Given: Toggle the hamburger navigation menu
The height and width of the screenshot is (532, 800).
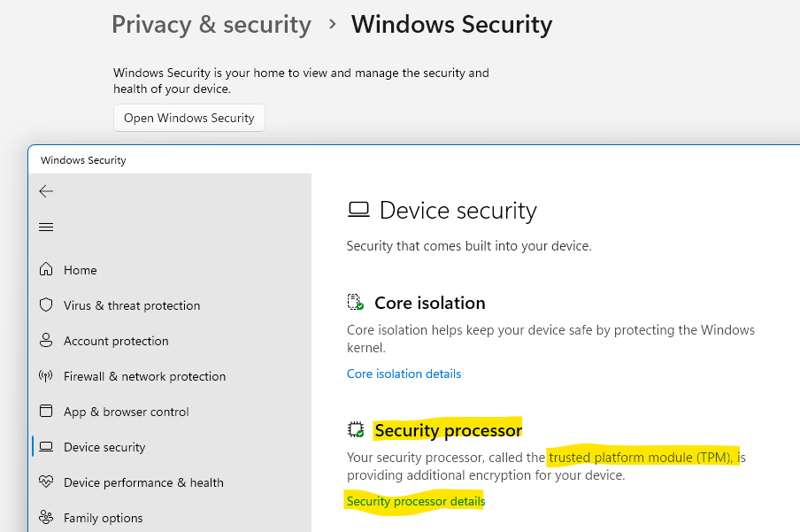Looking at the screenshot, I should point(46,227).
